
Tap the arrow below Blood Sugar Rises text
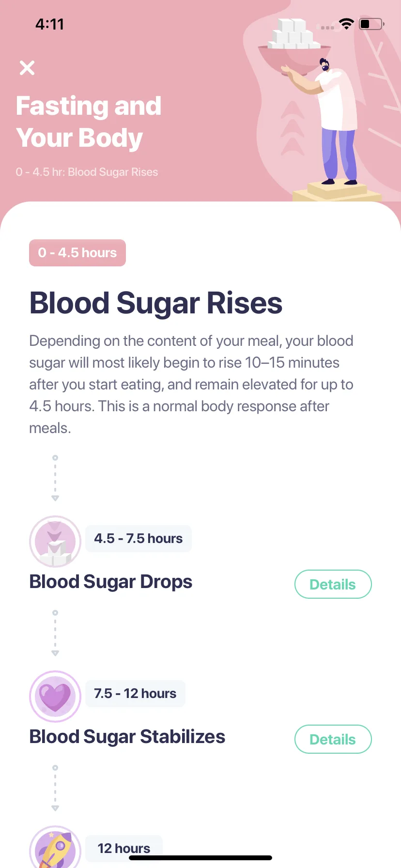click(55, 478)
